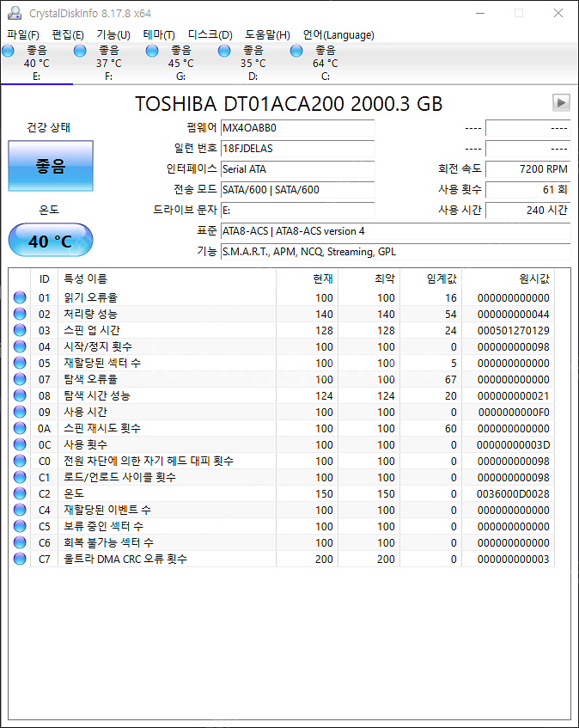This screenshot has height=728, width=579.
Task: Select disk C: status circle at 64 °C
Action: (x=296, y=51)
